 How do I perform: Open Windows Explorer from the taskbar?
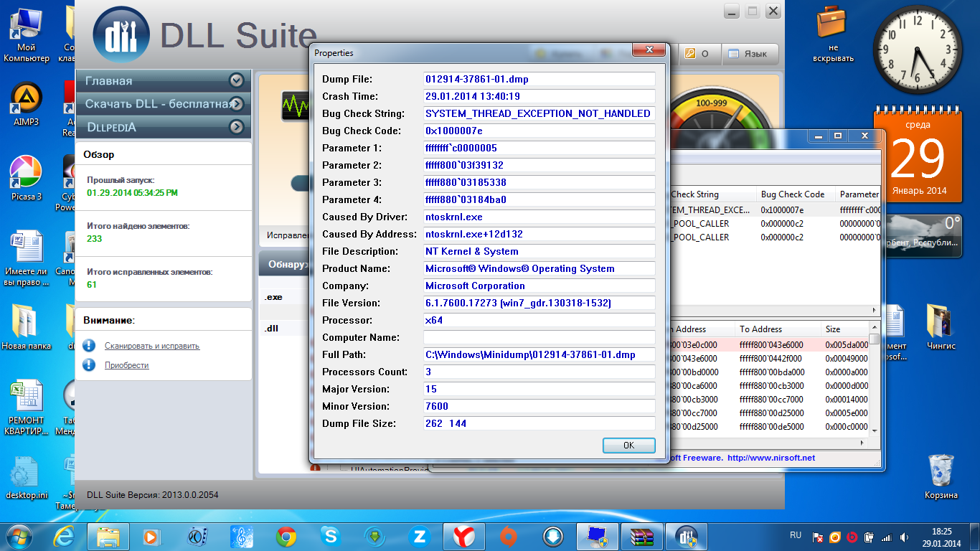[x=108, y=536]
